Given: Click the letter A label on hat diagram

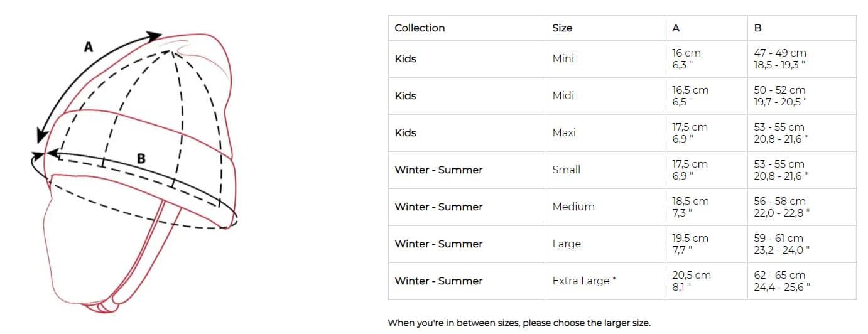Looking at the screenshot, I should (89, 46).
